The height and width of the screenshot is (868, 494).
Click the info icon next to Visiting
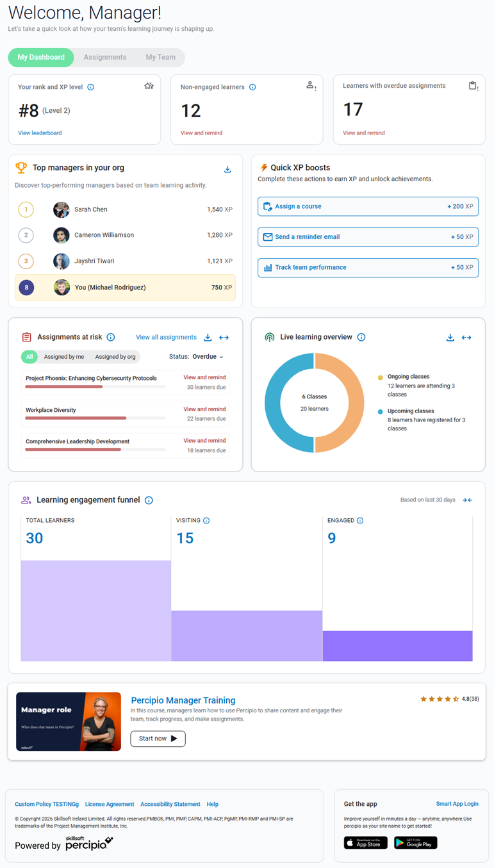coord(206,521)
